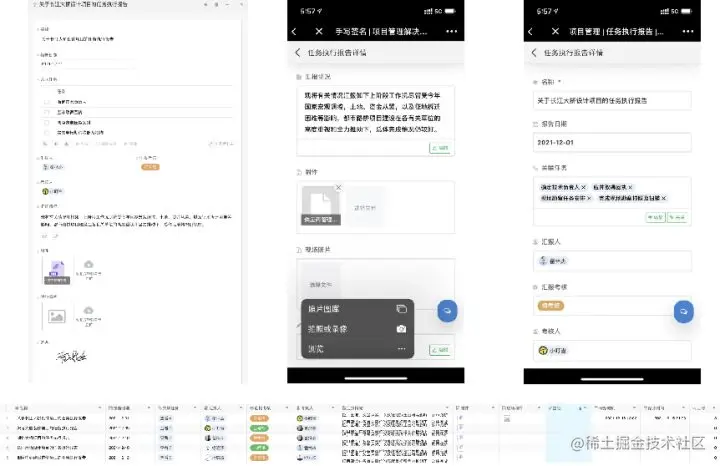Close the 项目管理 phone web page
This screenshot has height=466, width=720.
(x=555, y=31)
